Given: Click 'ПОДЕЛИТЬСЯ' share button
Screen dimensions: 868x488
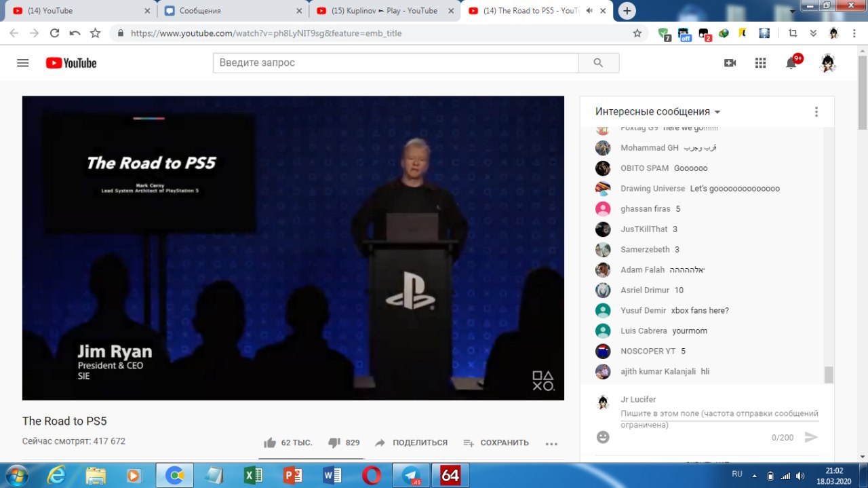Looking at the screenshot, I should pyautogui.click(x=411, y=443).
